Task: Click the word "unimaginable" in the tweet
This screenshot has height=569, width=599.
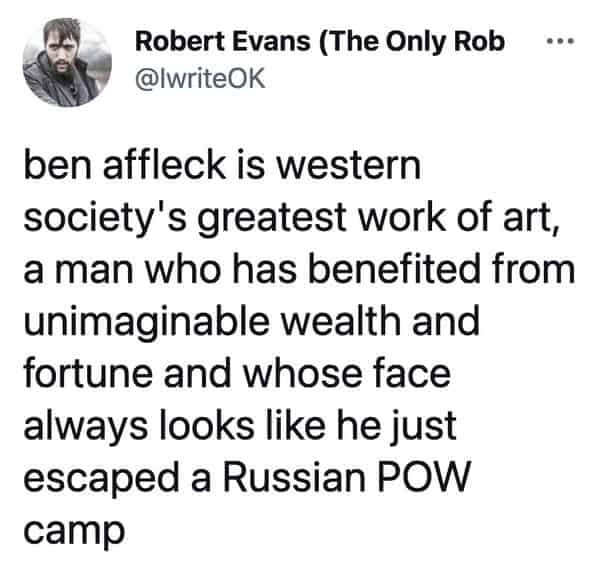Action: click(147, 323)
